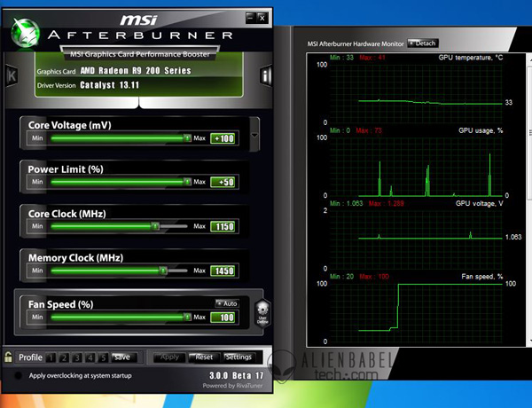The image size is (532, 408).
Task: Click the MSI Afterburner Hardware Monitor title
Action: coord(356,43)
